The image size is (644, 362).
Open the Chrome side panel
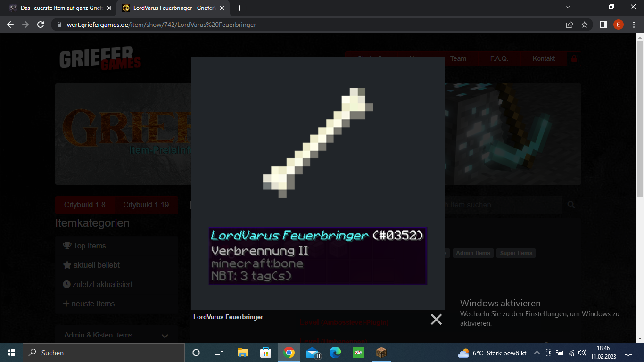pos(603,25)
